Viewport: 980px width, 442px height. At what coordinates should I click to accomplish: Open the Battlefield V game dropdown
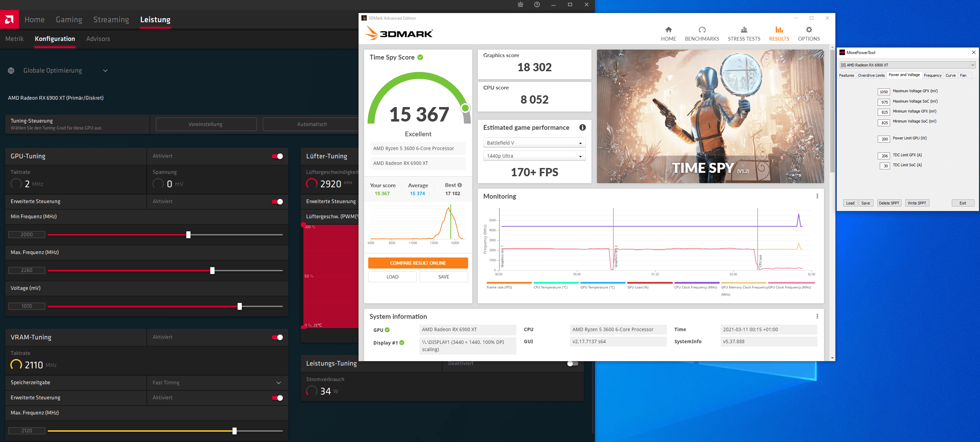pos(534,143)
